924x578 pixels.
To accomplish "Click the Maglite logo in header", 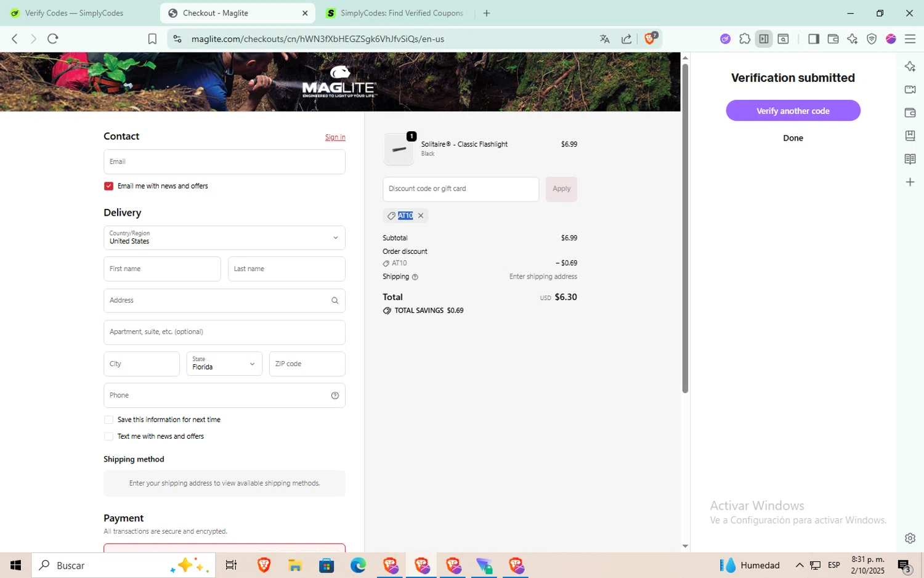I will pos(339,82).
